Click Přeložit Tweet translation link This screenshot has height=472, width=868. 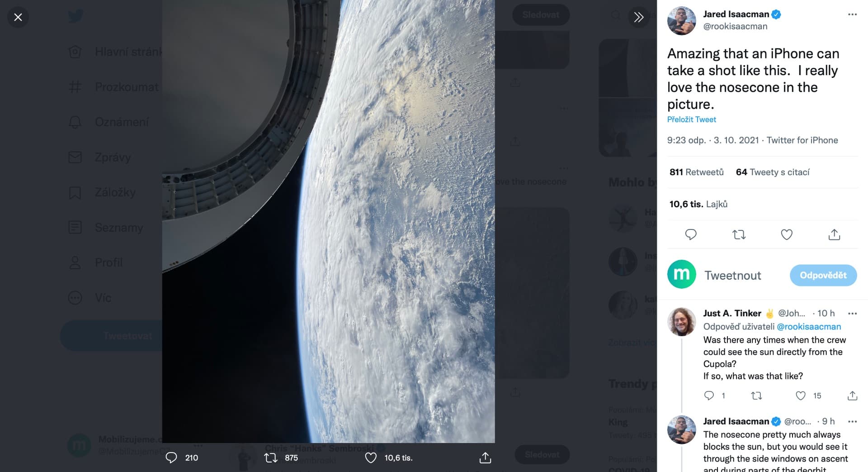[x=691, y=119]
